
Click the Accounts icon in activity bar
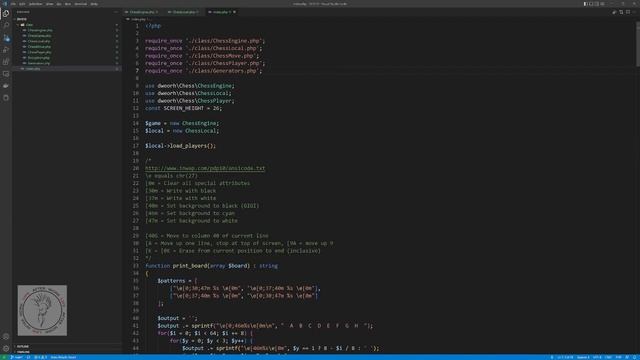[x=6, y=337]
